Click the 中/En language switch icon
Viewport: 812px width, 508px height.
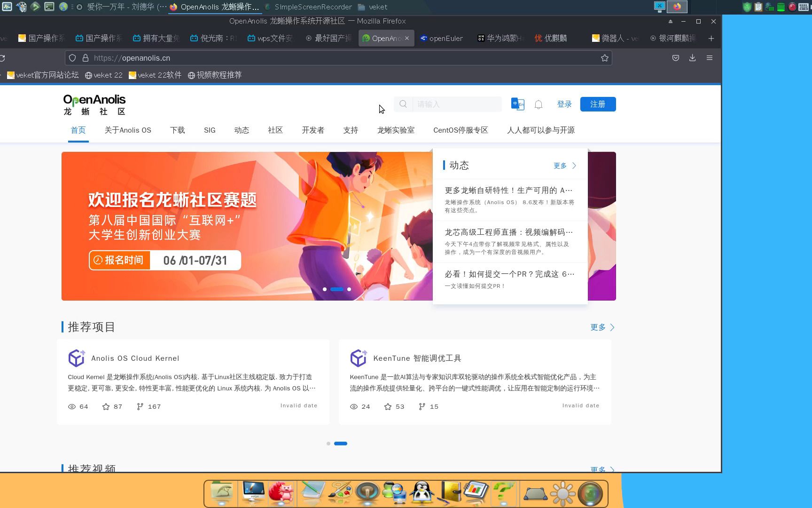click(517, 104)
